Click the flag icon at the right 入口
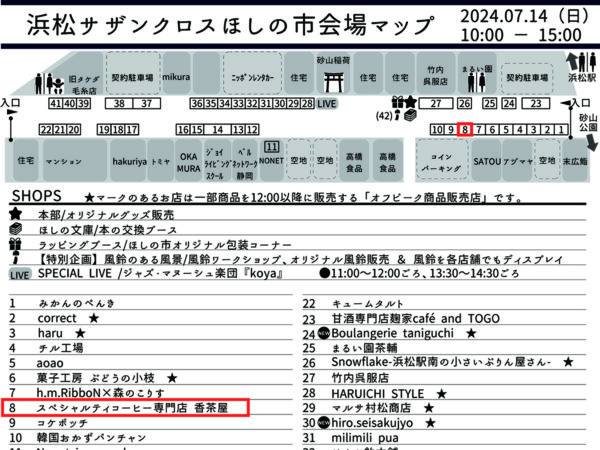Image resolution: width=600 pixels, height=450 pixels. click(566, 103)
